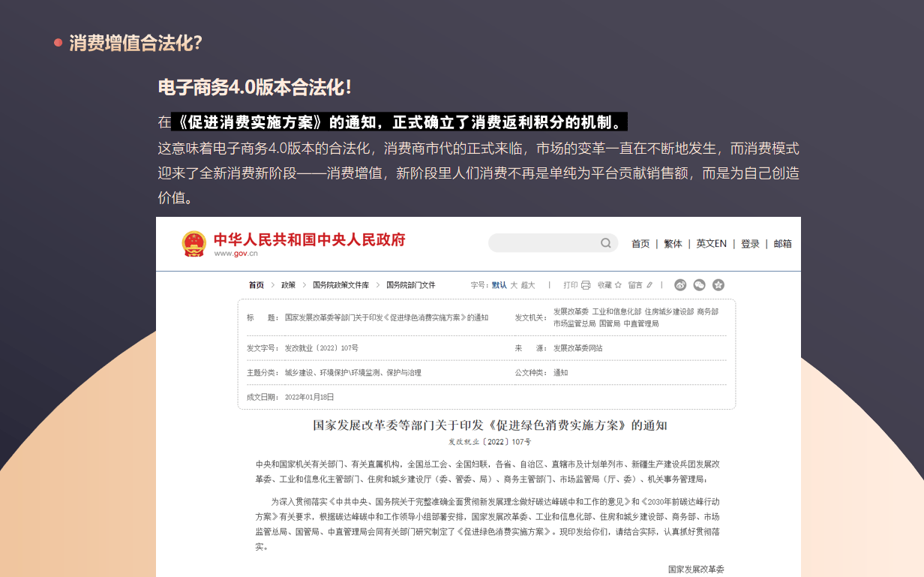This screenshot has height=577, width=924.
Task: Switch to 英文EN English version
Action: (x=711, y=244)
